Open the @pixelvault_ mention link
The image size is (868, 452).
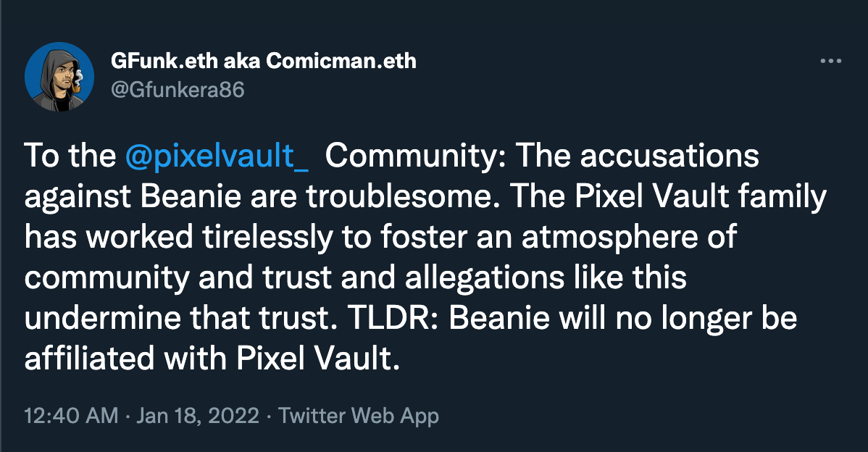coord(217,157)
